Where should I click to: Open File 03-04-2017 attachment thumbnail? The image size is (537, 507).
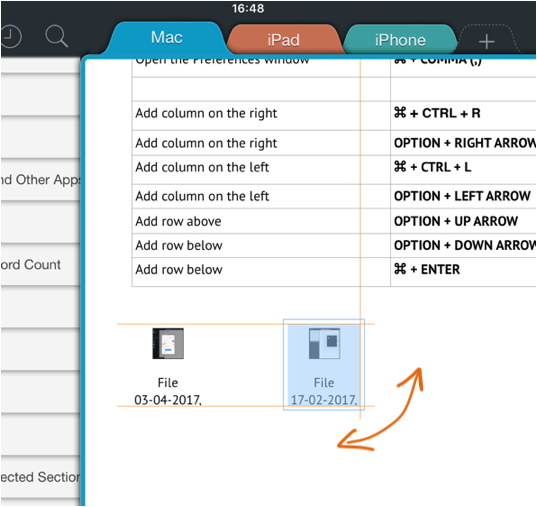coord(168,343)
